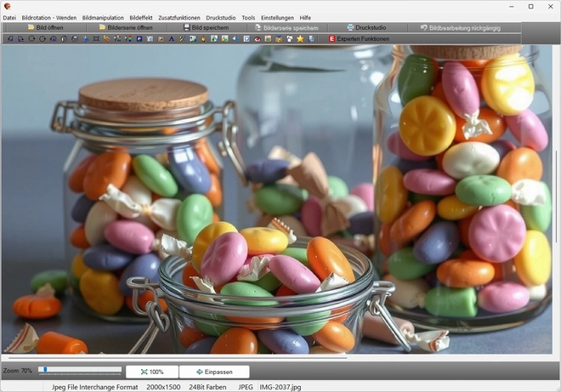
Task: Open Experten Funktionen
Action: (359, 38)
